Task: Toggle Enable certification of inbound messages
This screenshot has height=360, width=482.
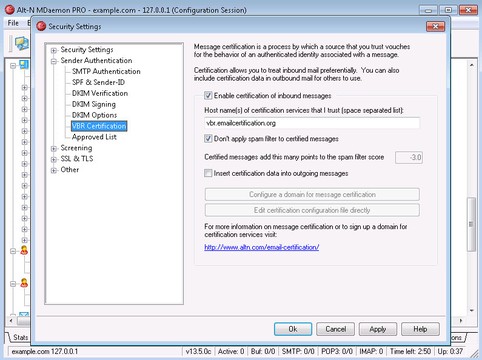Action: tap(208, 96)
